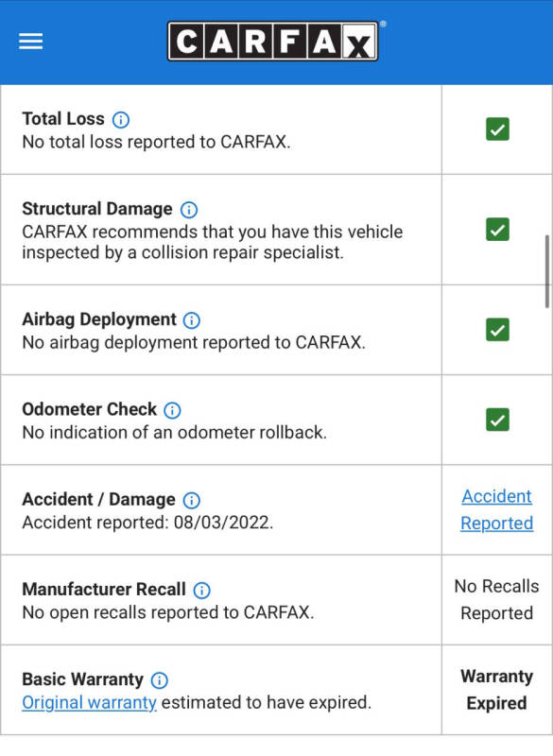Show info for Accident / Damage
The height and width of the screenshot is (756, 553).
pos(191,501)
